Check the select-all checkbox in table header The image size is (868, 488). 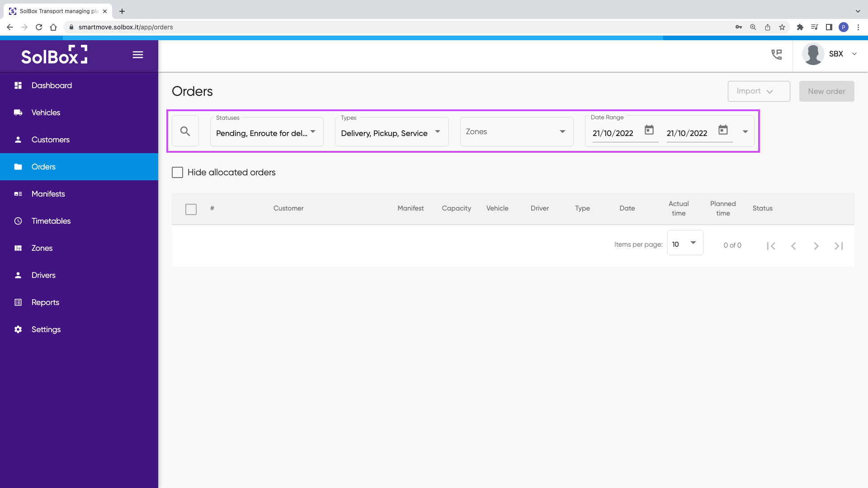tap(191, 209)
